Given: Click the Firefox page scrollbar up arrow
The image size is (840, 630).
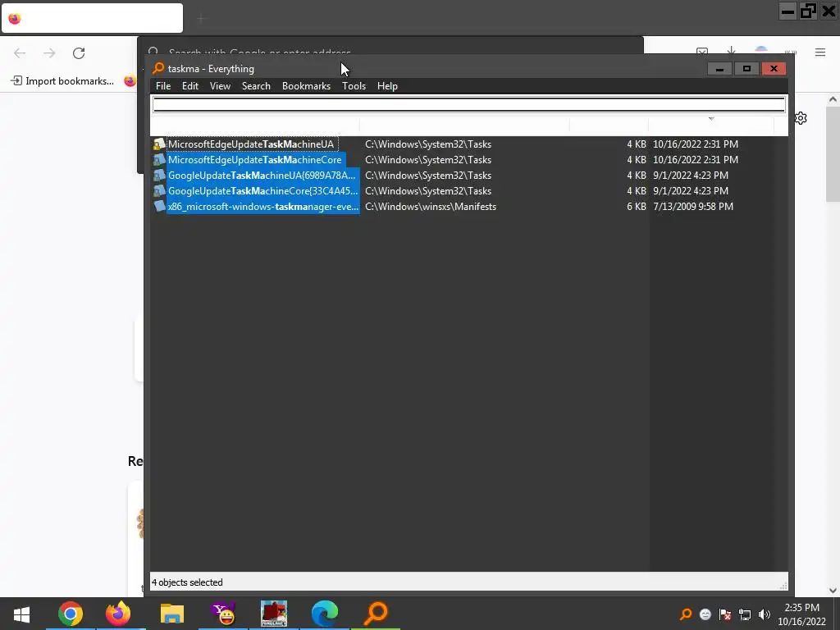Looking at the screenshot, I should tap(833, 99).
